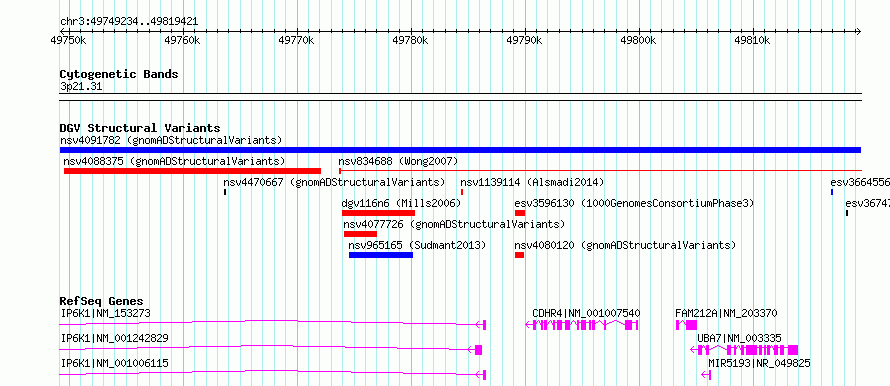Click the 49770k ruler tick label
The image size is (890, 386).
tap(296, 40)
